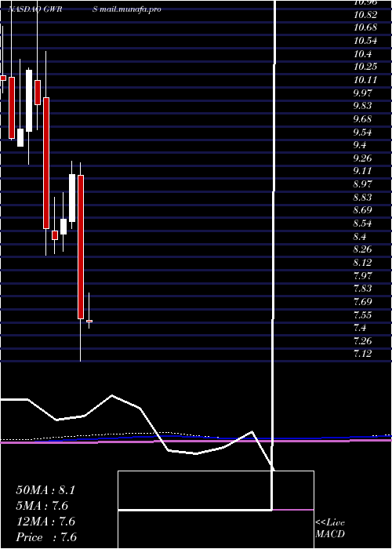Click the tallest red candlestick ending near 7.55
This screenshot has width=392, height=549.
coord(81,247)
